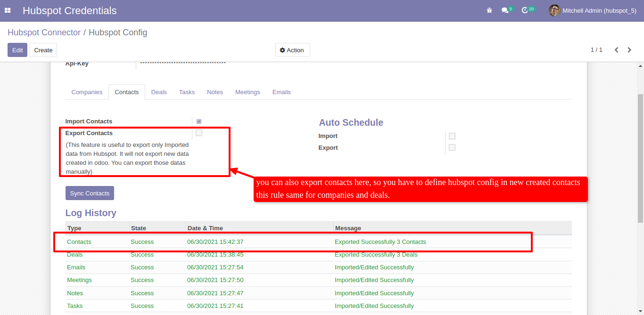Open activities clock icon with 20 badge
644x315 pixels.
point(528,10)
